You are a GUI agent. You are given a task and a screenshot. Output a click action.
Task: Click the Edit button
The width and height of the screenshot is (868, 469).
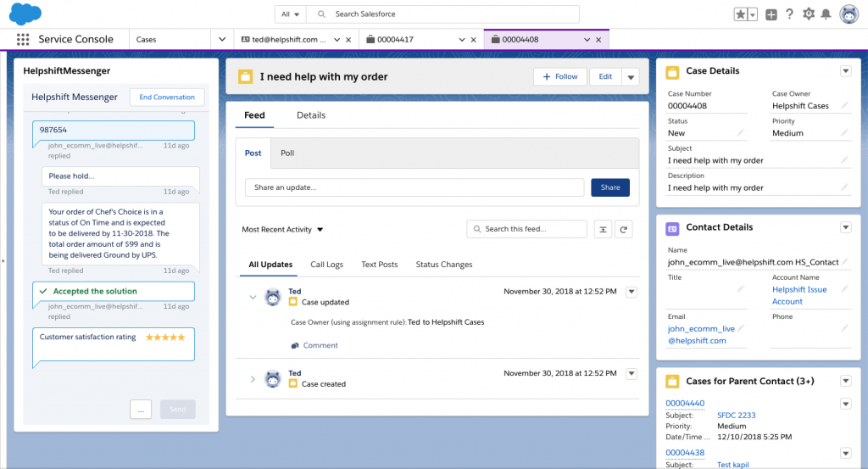coord(605,76)
